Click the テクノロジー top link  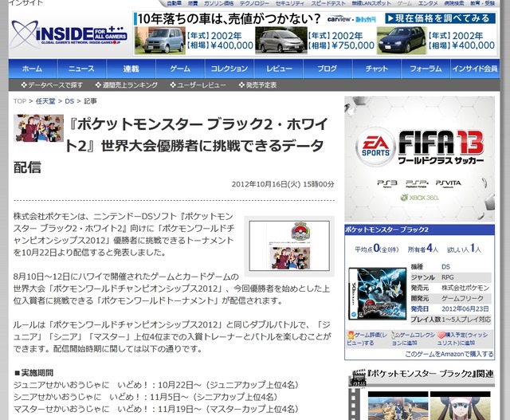(254, 3)
